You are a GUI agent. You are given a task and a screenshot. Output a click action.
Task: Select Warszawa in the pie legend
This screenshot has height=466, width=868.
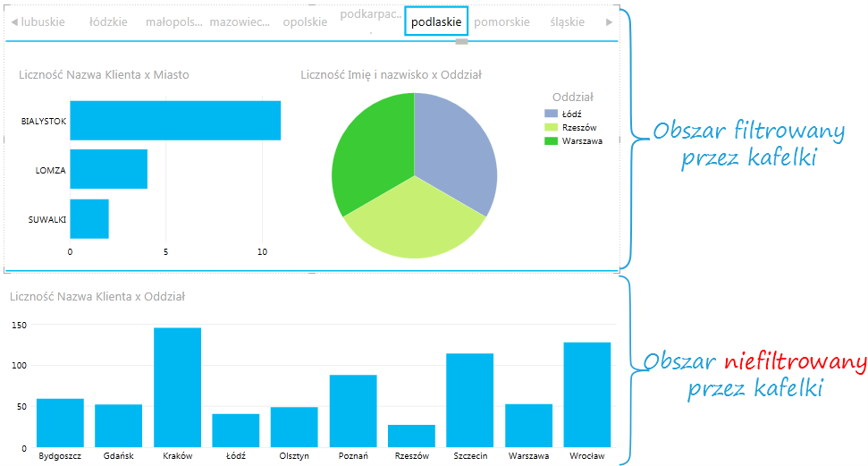pos(581,140)
